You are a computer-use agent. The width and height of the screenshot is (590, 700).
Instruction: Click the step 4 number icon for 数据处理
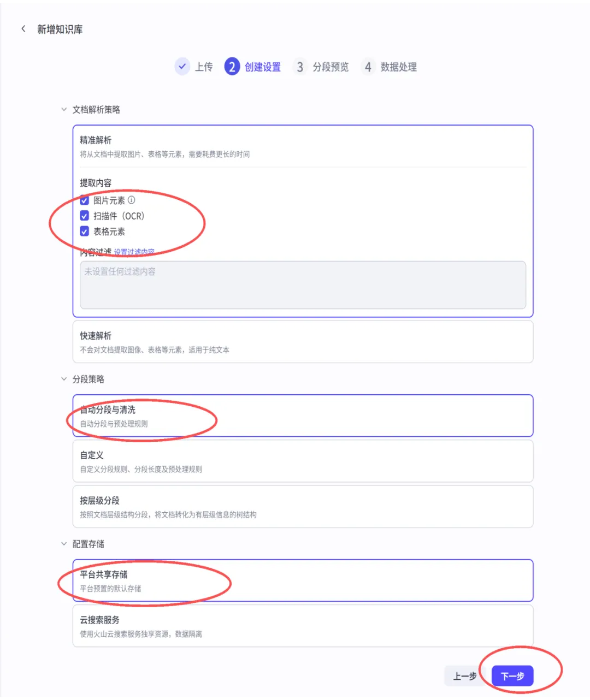[x=368, y=67]
